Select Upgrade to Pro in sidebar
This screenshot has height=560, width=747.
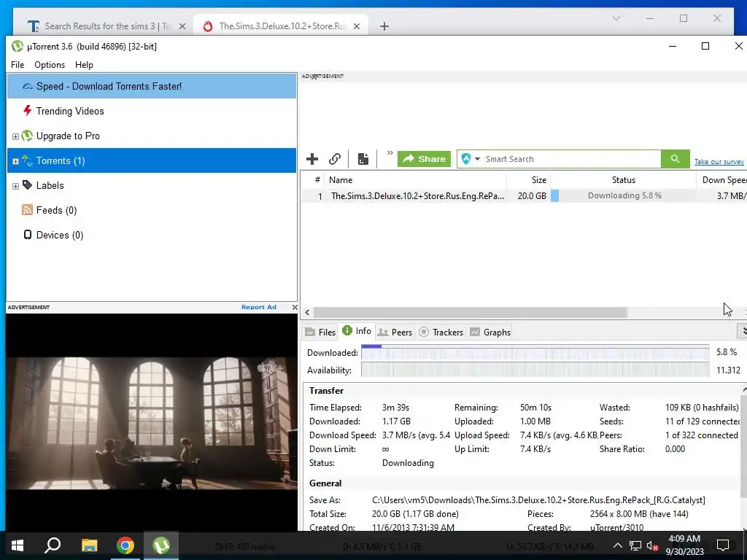click(x=152, y=136)
